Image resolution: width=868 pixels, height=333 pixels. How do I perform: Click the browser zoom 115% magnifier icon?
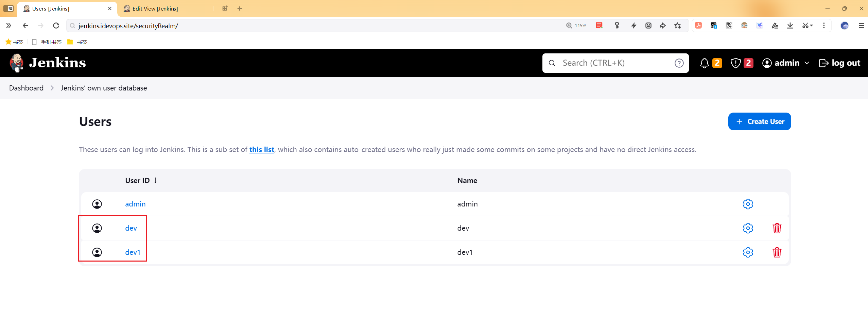click(569, 26)
